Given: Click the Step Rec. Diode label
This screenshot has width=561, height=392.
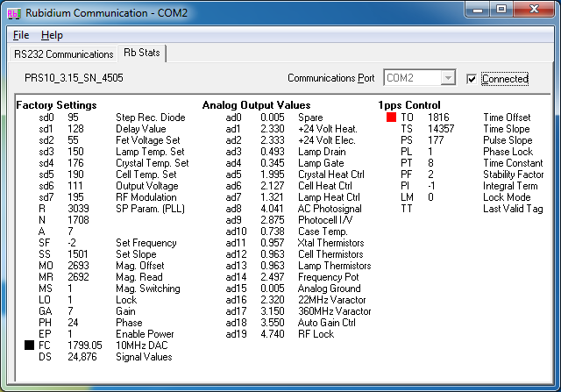Looking at the screenshot, I should pyautogui.click(x=151, y=118).
